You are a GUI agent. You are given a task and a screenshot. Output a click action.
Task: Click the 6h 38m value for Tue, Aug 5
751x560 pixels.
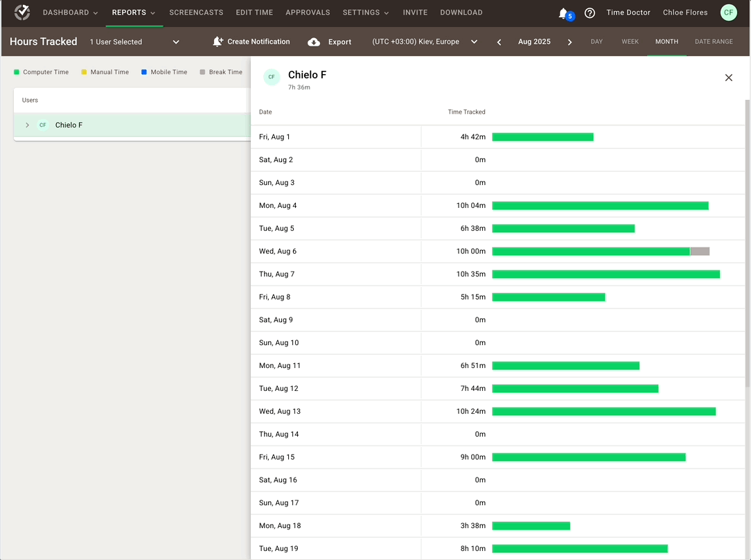pyautogui.click(x=472, y=229)
